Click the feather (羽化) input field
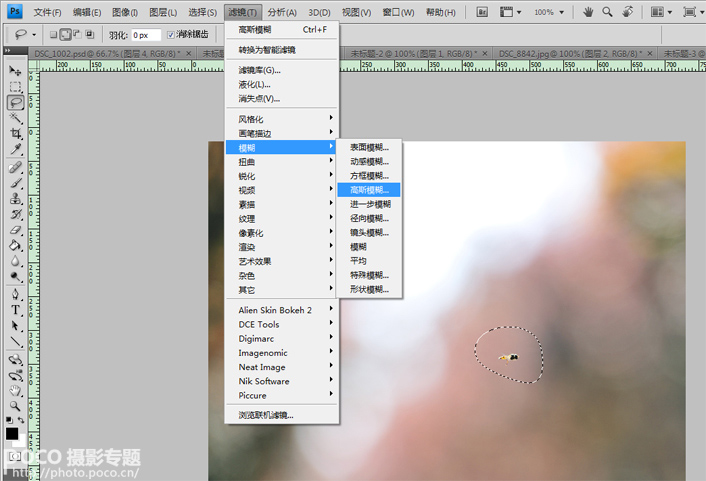The image size is (706, 481). pos(146,35)
